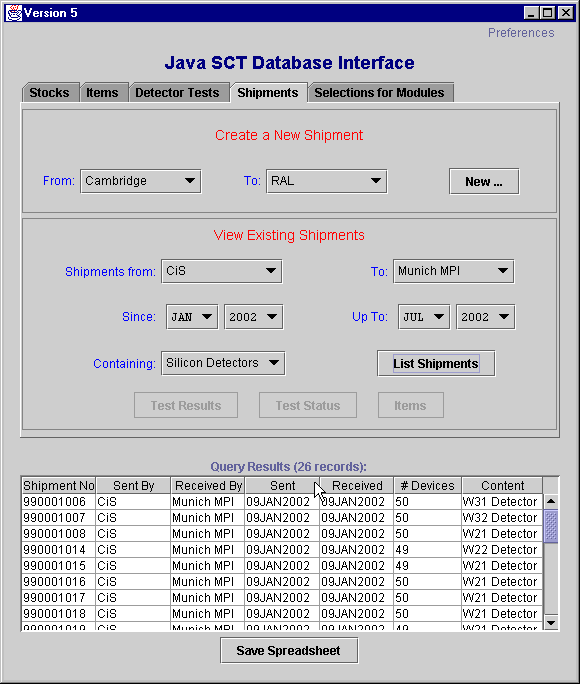Click the New ... shipment button
Screen dimensions: 580x684
(484, 181)
